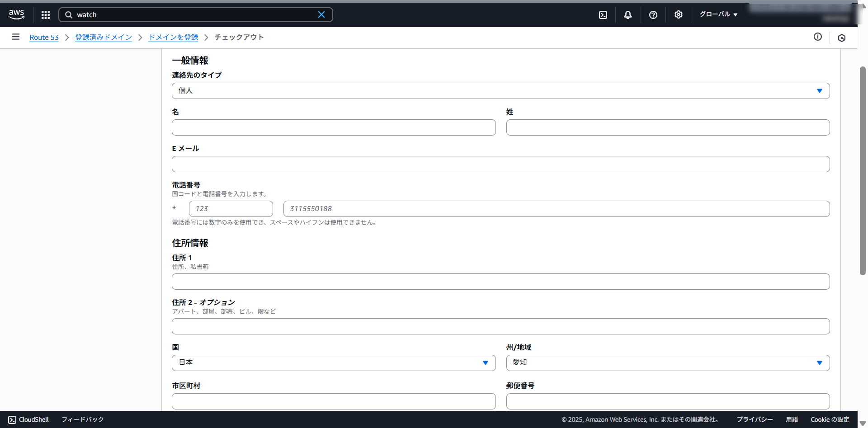The height and width of the screenshot is (428, 868).
Task: Toggle the side navigation hamburger menu
Action: coord(16,37)
